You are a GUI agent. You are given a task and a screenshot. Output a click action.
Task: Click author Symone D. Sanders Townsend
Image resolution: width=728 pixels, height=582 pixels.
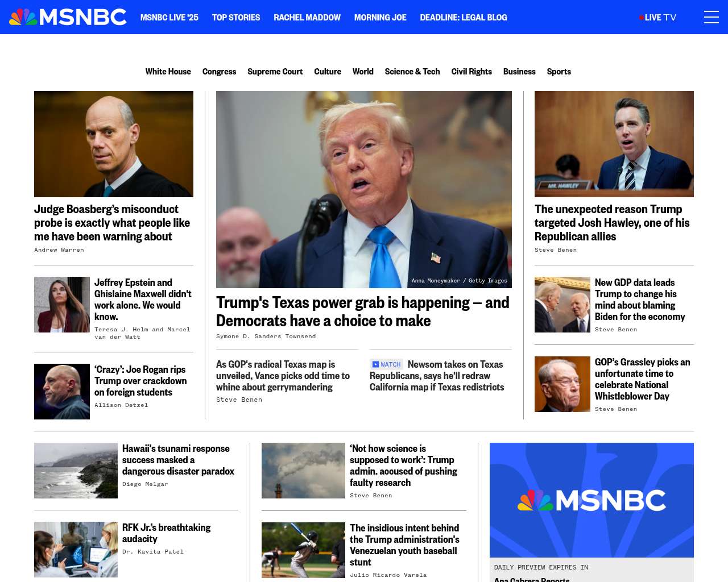pos(266,336)
